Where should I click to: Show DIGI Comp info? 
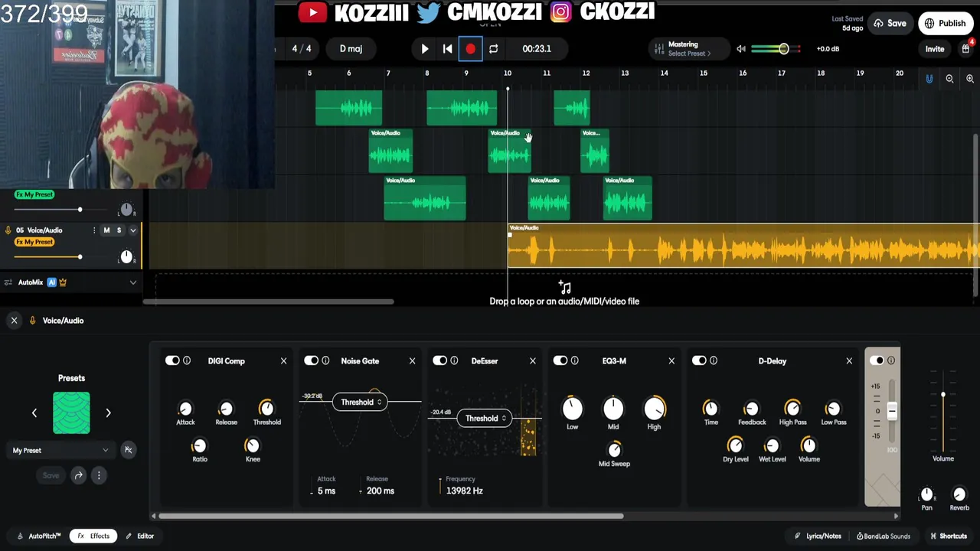point(187,360)
